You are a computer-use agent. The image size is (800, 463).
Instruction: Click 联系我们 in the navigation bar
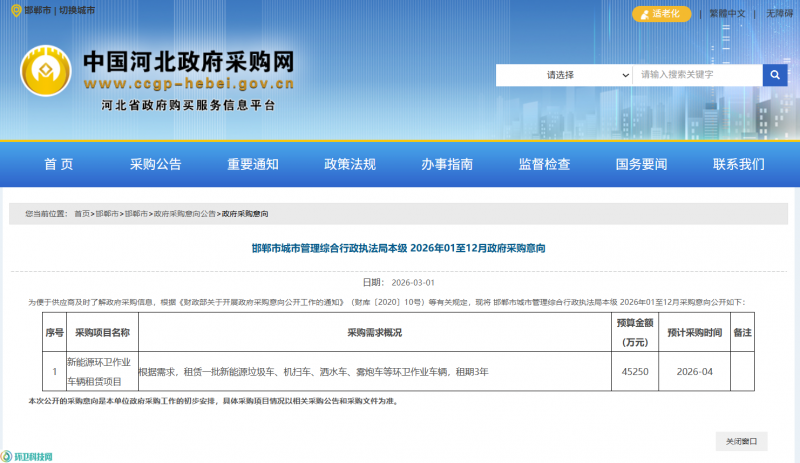pyautogui.click(x=738, y=165)
